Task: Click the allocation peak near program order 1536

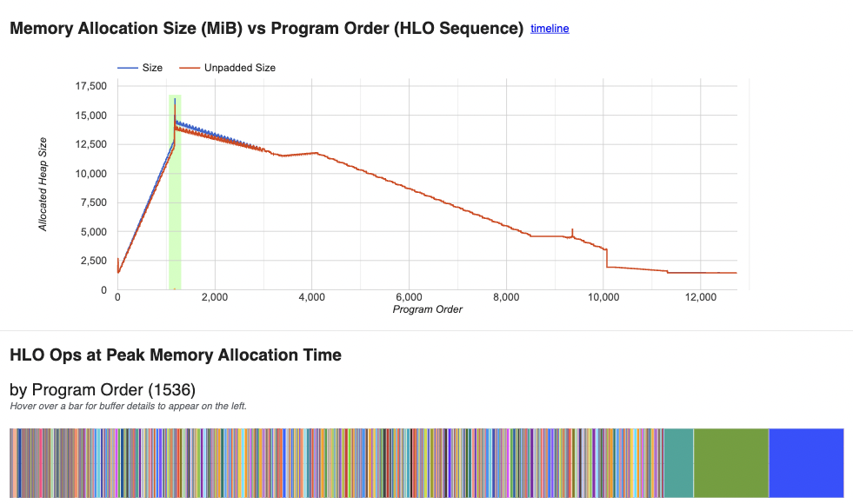Action: click(x=174, y=100)
